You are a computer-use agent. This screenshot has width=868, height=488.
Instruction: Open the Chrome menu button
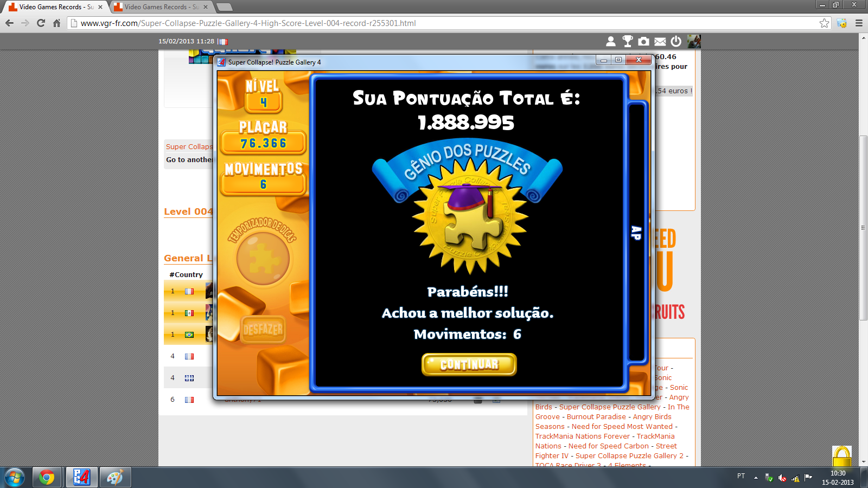(859, 23)
